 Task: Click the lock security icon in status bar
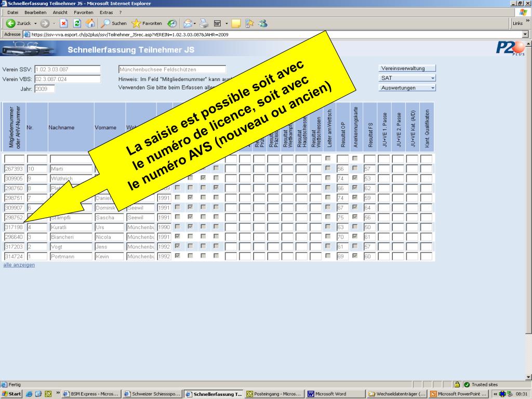click(457, 384)
